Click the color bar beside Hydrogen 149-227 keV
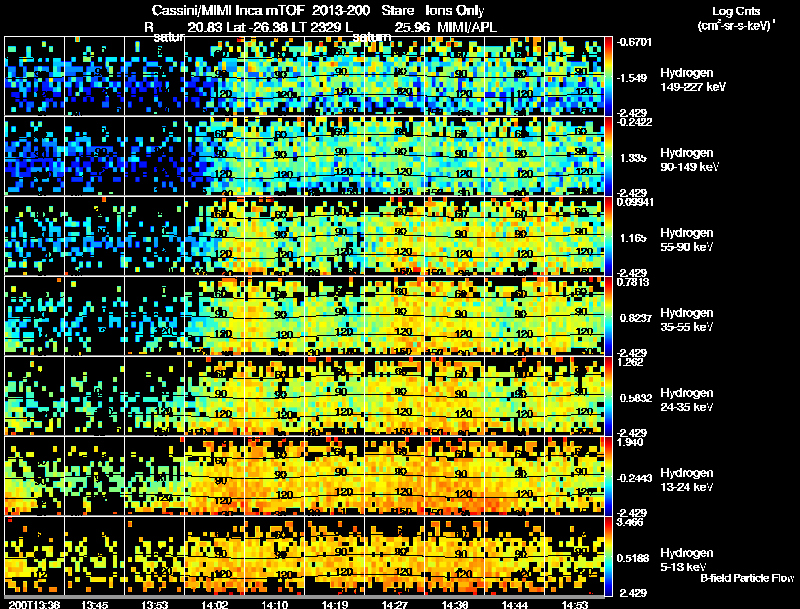 609,76
